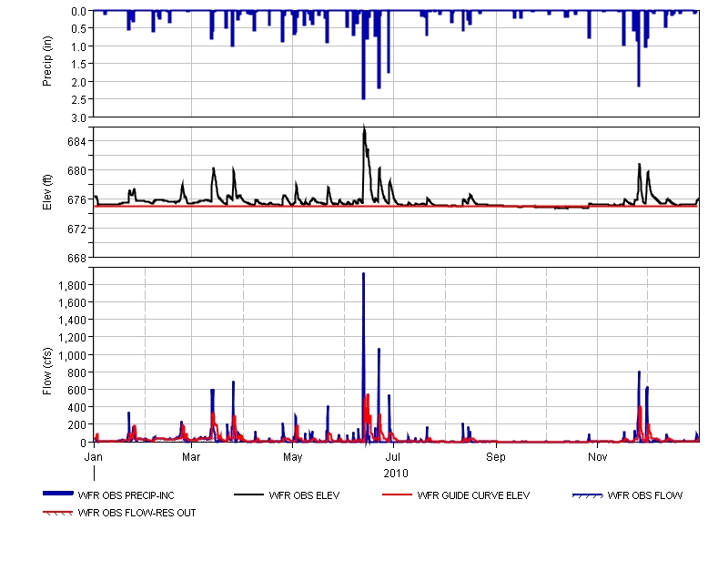This screenshot has width=728, height=571.
Task: Click the 1,800 flow axis tick label
Action: tap(73, 285)
